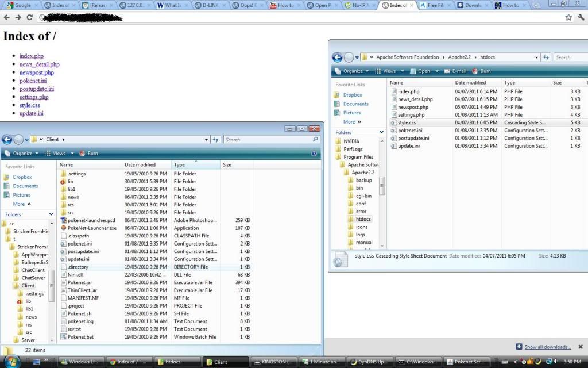Click E-mail in the htdocs toolbar
Image resolution: width=588 pixels, height=368 pixels.
click(455, 71)
